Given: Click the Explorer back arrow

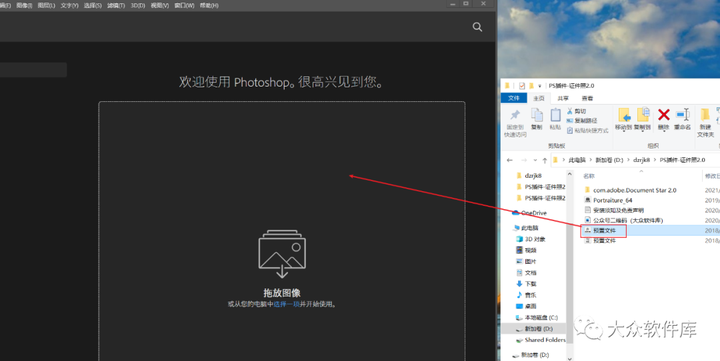Looking at the screenshot, I should [x=510, y=160].
